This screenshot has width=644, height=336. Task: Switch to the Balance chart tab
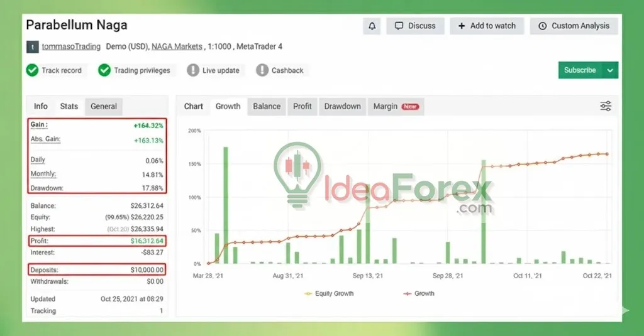(x=267, y=106)
